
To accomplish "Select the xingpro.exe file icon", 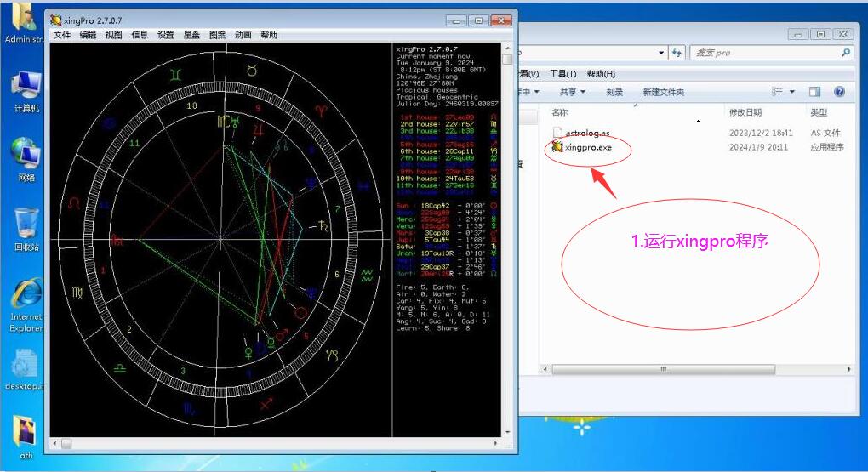I will point(557,146).
